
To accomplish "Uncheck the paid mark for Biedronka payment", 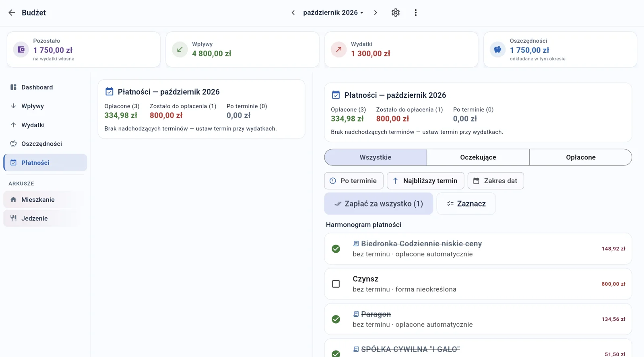I will (336, 249).
